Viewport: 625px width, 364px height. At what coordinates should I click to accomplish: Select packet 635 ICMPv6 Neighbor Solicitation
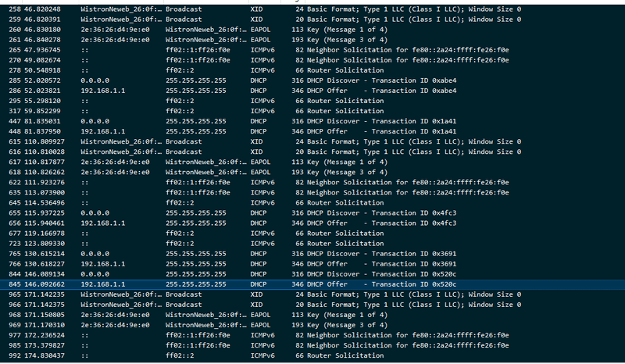coord(312,192)
